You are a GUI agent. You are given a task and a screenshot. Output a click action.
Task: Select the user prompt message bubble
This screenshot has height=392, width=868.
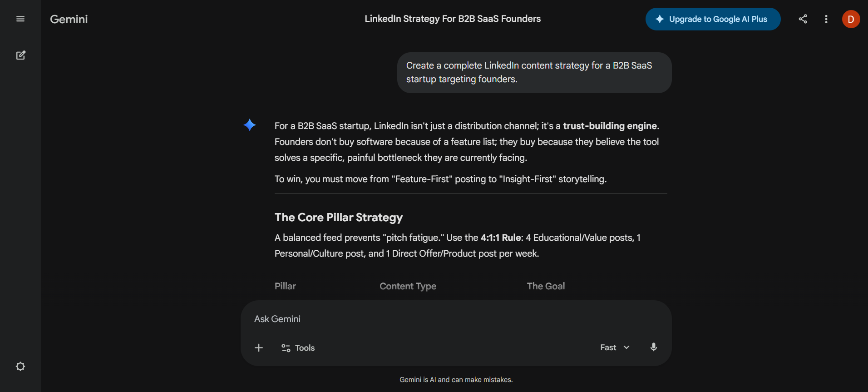(x=534, y=73)
